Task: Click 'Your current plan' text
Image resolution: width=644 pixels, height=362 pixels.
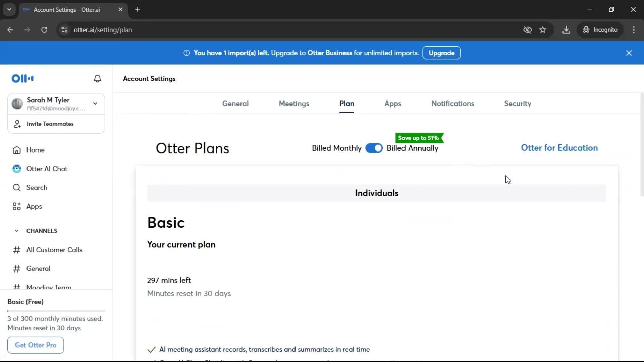Action: [181, 245]
